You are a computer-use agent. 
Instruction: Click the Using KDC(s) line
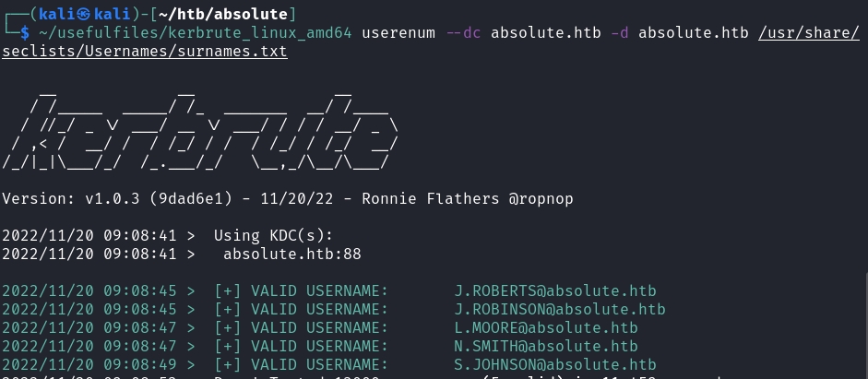pos(273,236)
